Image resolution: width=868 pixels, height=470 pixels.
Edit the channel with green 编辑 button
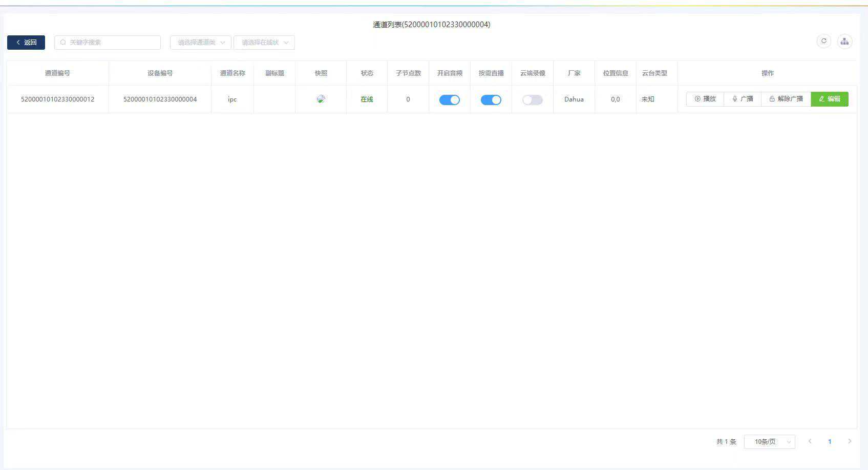pyautogui.click(x=829, y=99)
